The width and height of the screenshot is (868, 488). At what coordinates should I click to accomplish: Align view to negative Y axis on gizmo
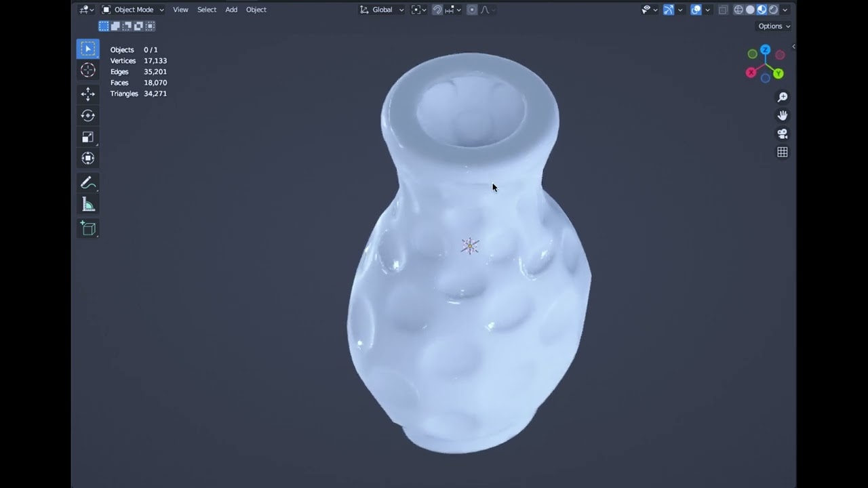coord(752,54)
